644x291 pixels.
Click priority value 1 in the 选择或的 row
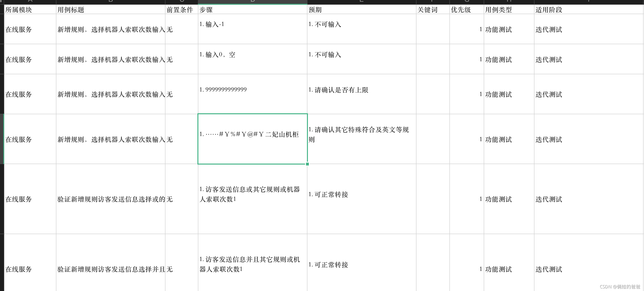467,199
